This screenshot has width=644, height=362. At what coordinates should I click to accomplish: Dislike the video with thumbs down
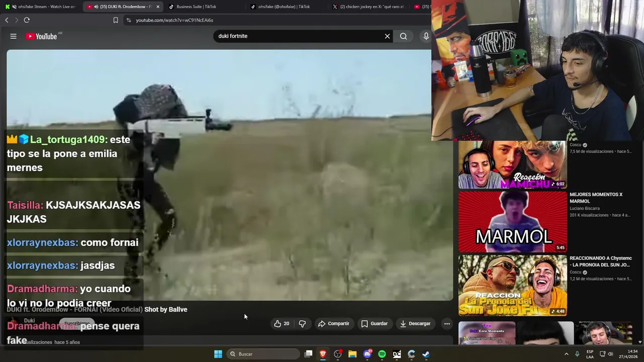point(302,324)
